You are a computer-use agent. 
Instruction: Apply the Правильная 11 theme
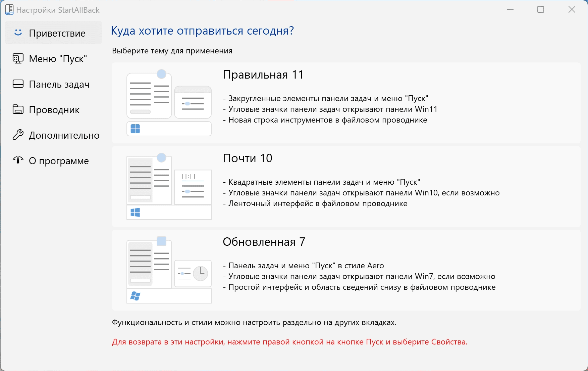point(346,103)
